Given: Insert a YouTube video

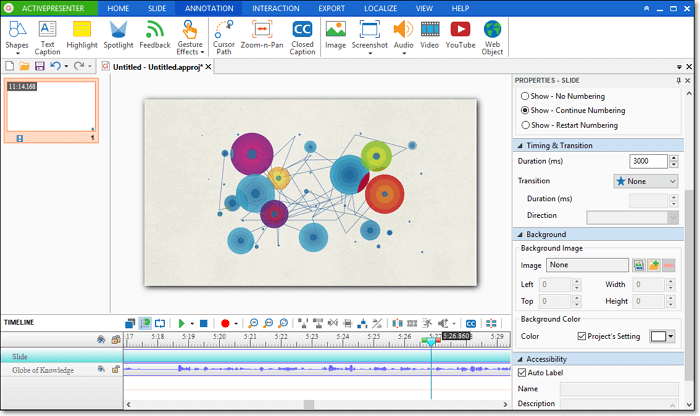Looking at the screenshot, I should [460, 36].
